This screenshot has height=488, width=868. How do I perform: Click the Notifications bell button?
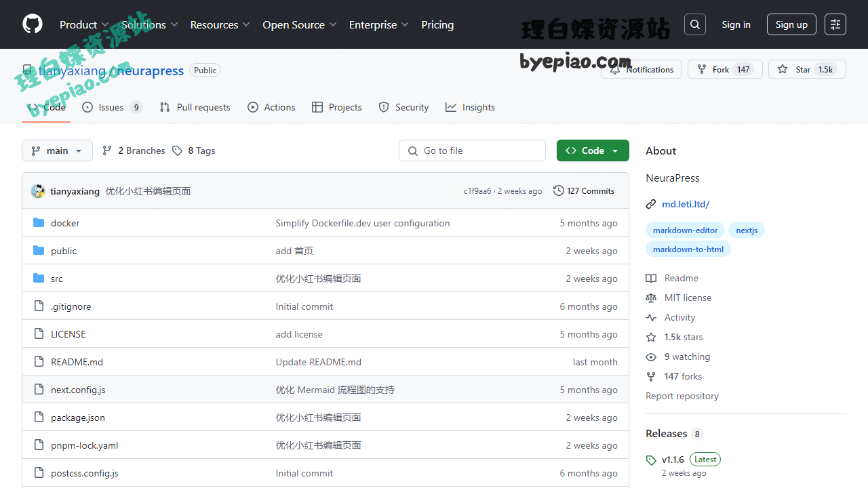tap(642, 69)
